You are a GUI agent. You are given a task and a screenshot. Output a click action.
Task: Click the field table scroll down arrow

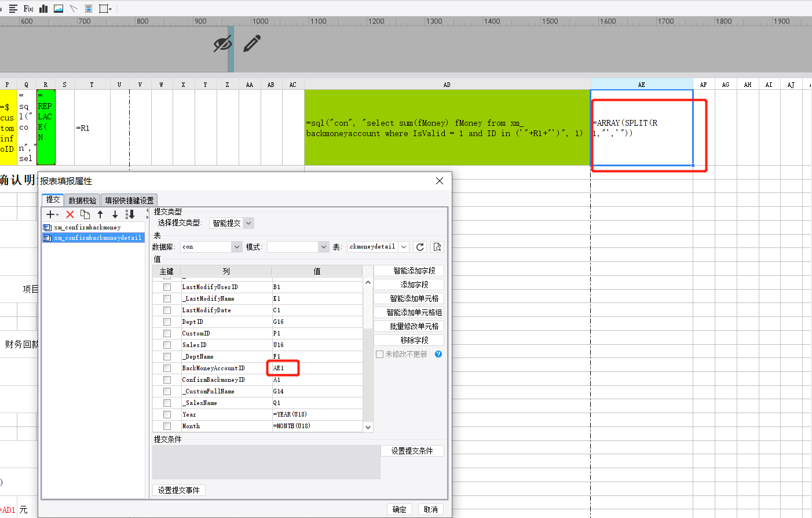pyautogui.click(x=368, y=428)
